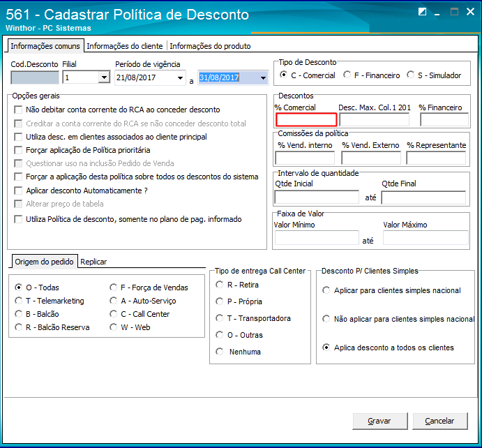The height and width of the screenshot is (448, 482).
Task: Expand the Filial dropdown
Action: point(104,77)
